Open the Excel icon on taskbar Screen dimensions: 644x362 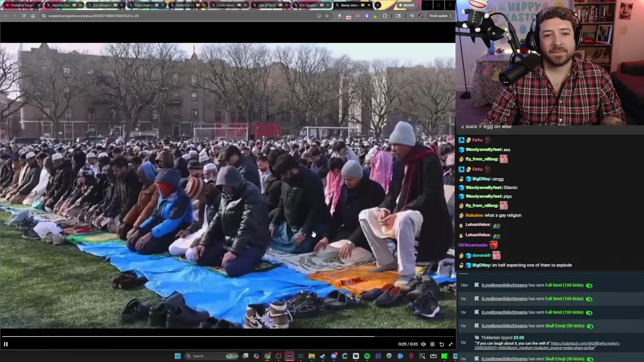pyautogui.click(x=300, y=356)
